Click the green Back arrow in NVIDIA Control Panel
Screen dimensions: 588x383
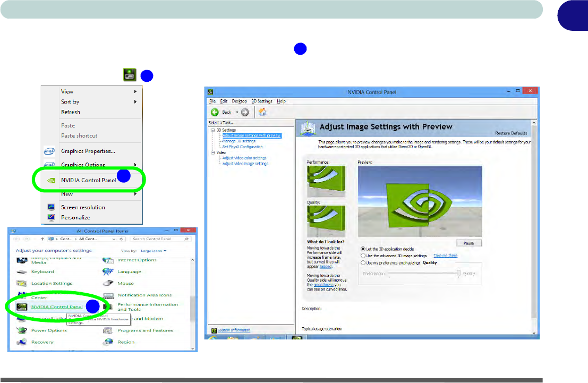(215, 112)
